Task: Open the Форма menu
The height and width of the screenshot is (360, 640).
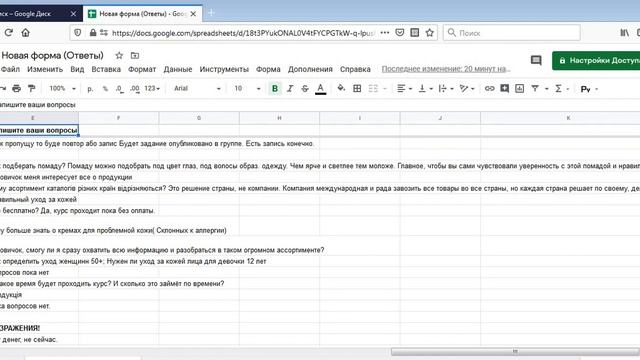Action: 268,69
